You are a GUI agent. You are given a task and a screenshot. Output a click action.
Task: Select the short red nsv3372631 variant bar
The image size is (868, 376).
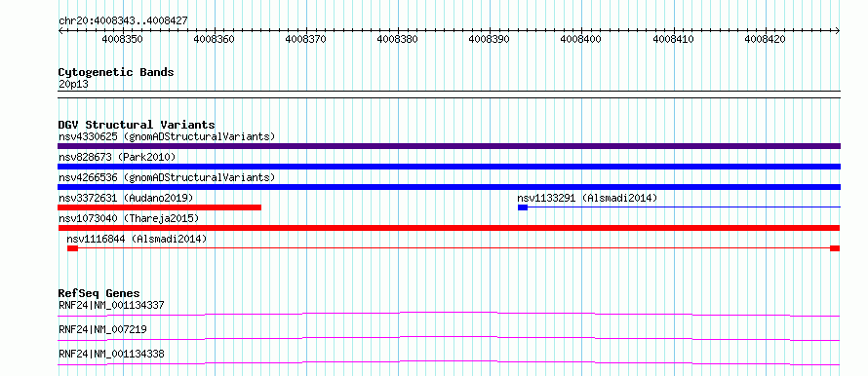[x=159, y=207]
